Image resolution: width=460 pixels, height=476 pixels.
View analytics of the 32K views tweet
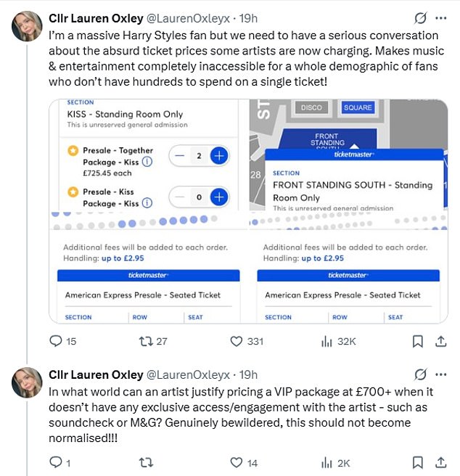coord(326,341)
